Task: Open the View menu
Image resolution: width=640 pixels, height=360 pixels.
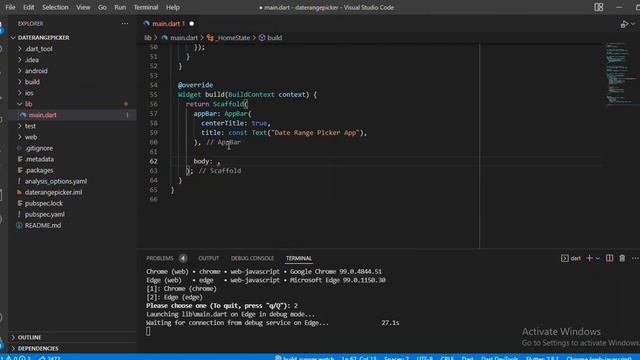Action: pos(83,7)
